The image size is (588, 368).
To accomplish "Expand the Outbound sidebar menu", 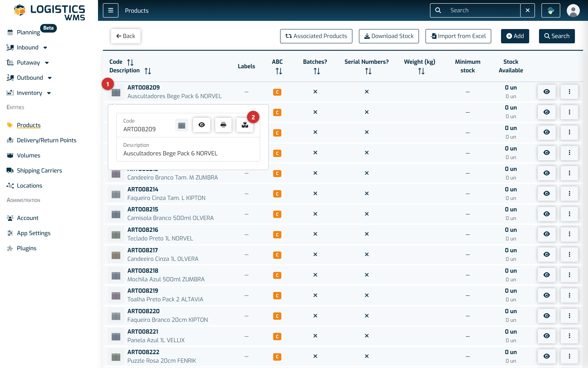I will point(29,78).
